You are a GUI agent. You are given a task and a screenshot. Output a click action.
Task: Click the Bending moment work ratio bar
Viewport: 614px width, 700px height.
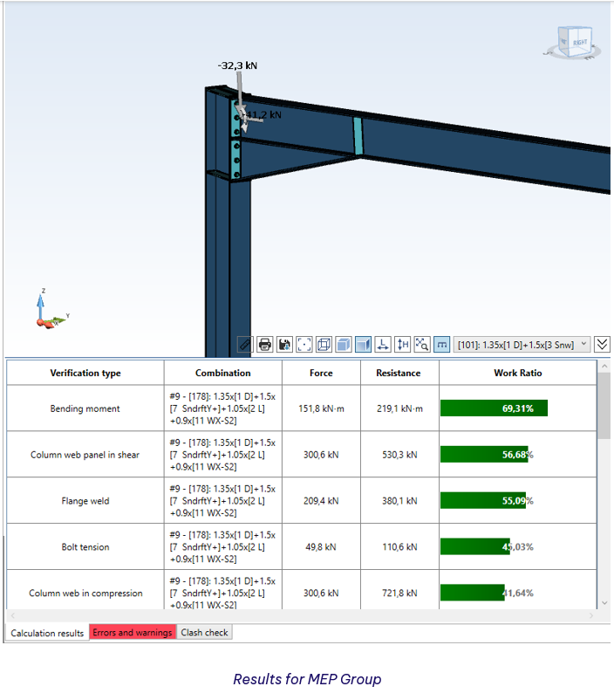494,408
